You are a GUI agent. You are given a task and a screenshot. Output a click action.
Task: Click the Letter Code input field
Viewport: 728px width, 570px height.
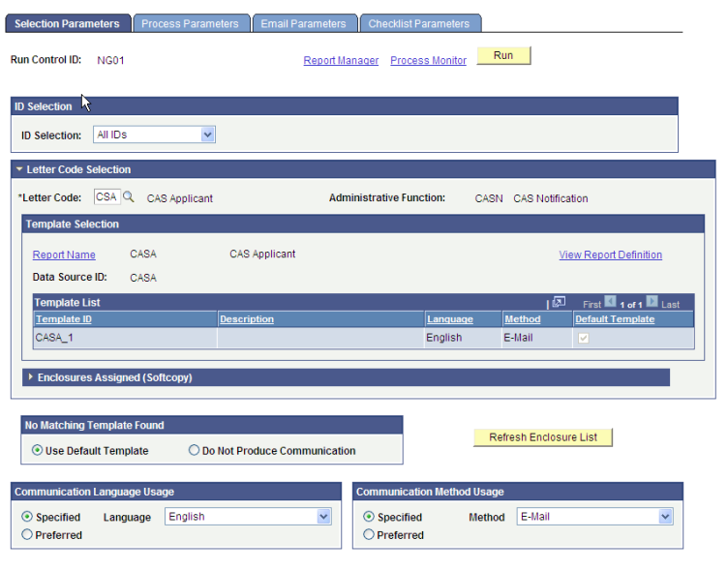point(106,197)
